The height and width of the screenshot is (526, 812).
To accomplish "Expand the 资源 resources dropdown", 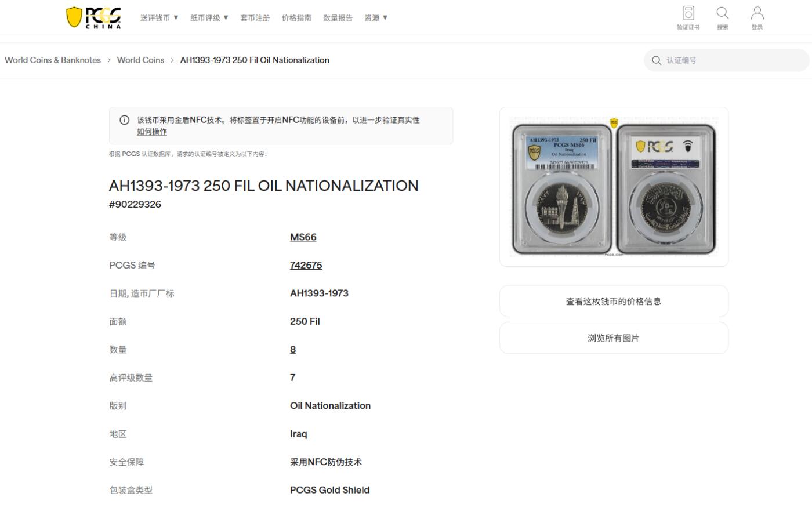I will pyautogui.click(x=376, y=17).
